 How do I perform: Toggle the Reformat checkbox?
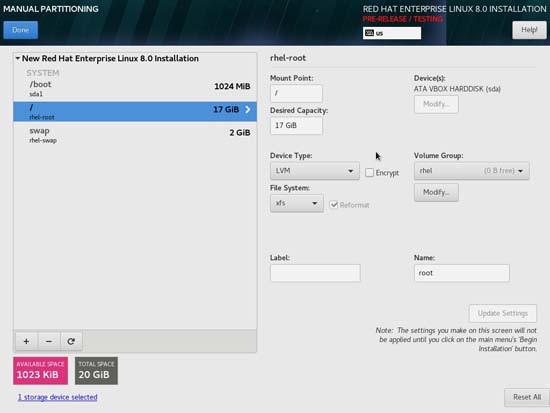(334, 205)
